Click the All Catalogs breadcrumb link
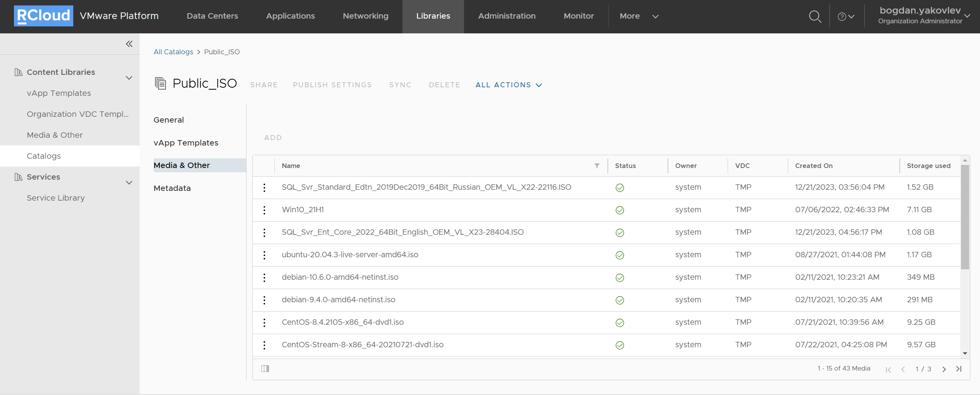The height and width of the screenshot is (395, 980). 173,52
